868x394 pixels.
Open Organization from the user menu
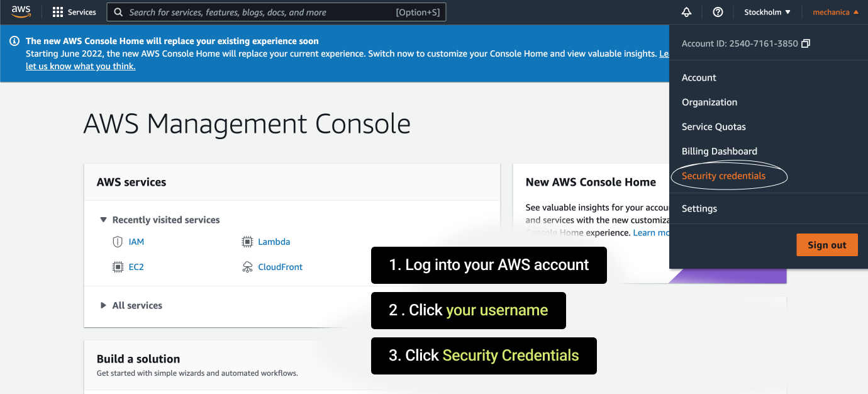point(709,102)
